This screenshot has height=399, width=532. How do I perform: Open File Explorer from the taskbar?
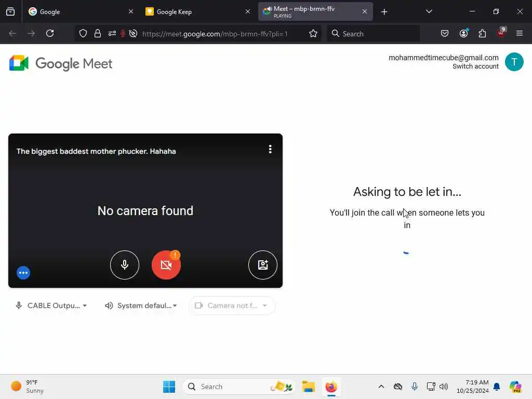[x=309, y=387]
